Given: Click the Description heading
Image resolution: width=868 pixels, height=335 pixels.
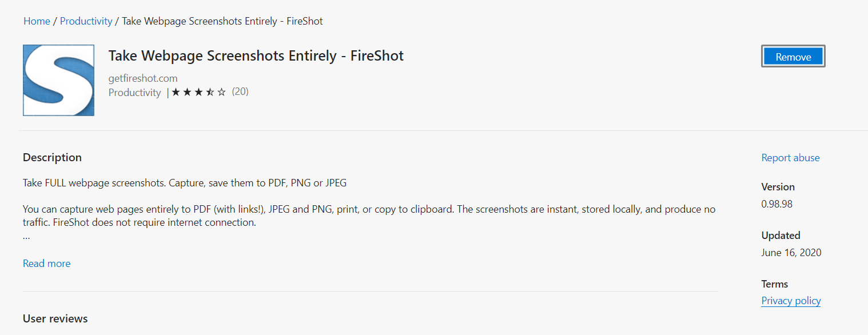Looking at the screenshot, I should (x=52, y=157).
